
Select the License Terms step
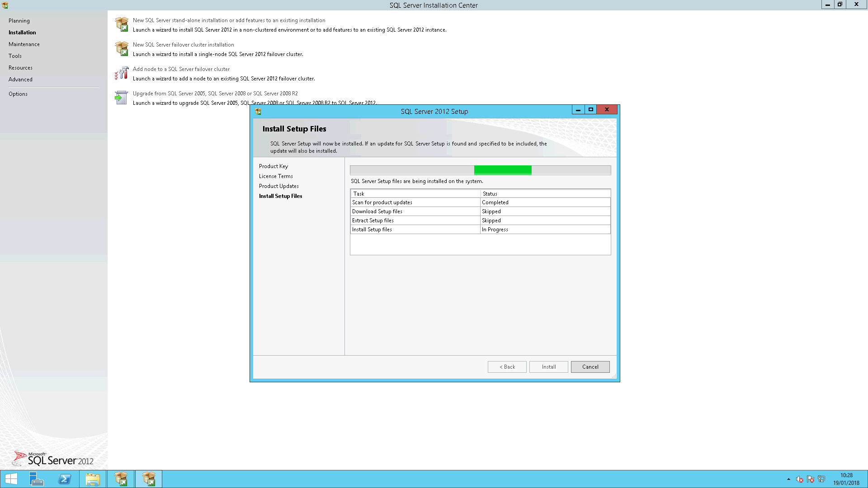tap(276, 176)
